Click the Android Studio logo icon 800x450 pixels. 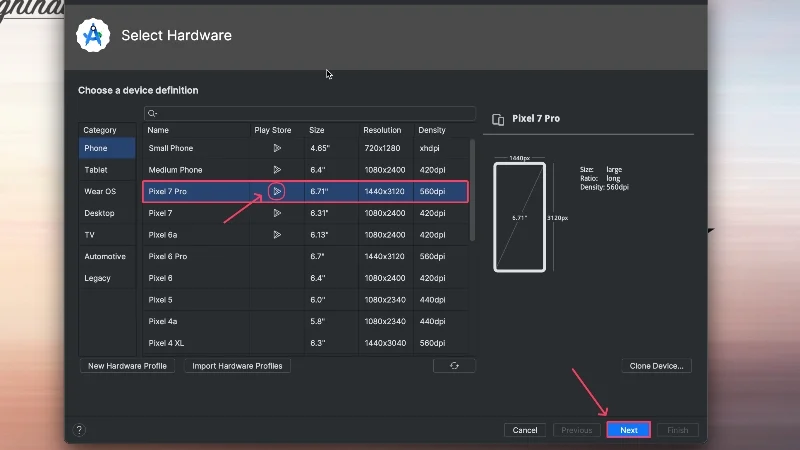pyautogui.click(x=93, y=35)
